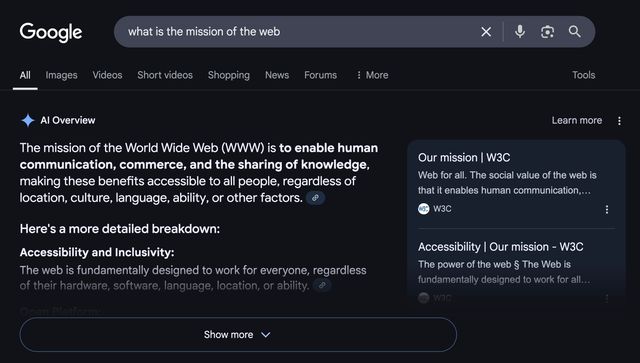Open three-dot menu on 'Our mission' card
The height and width of the screenshot is (363, 640).
coord(607,209)
